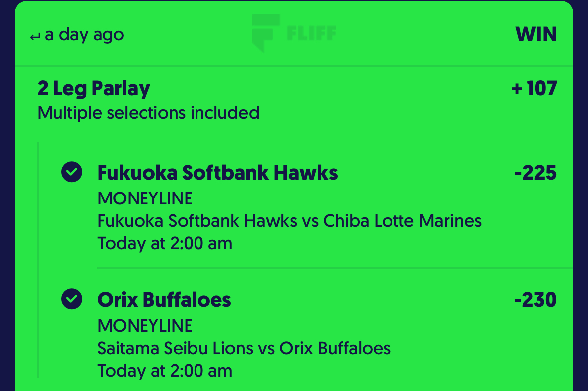
Task: Click the return arrow icon beside timestamp
Action: click(35, 37)
